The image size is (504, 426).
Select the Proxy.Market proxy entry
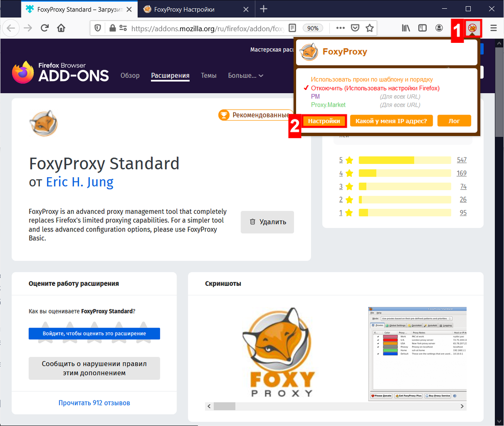tap(328, 105)
